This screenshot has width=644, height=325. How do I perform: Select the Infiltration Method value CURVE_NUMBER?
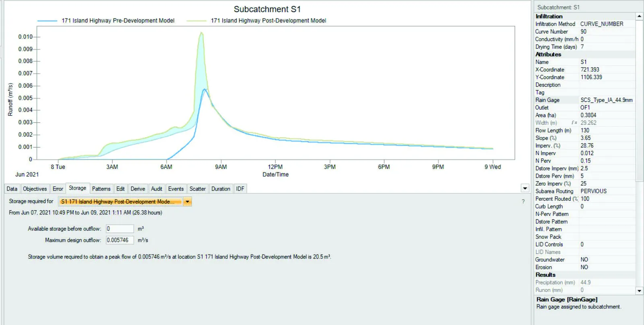pos(602,24)
